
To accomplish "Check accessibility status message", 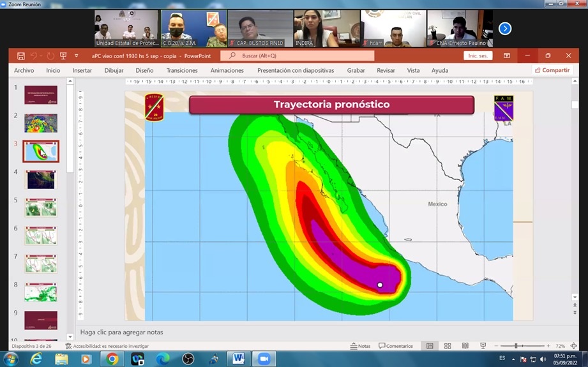I will coord(107,346).
